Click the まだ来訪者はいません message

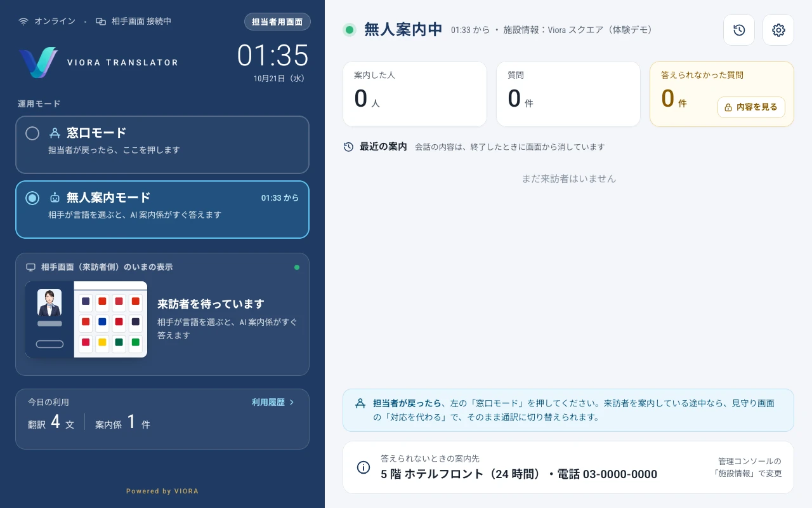point(568,179)
